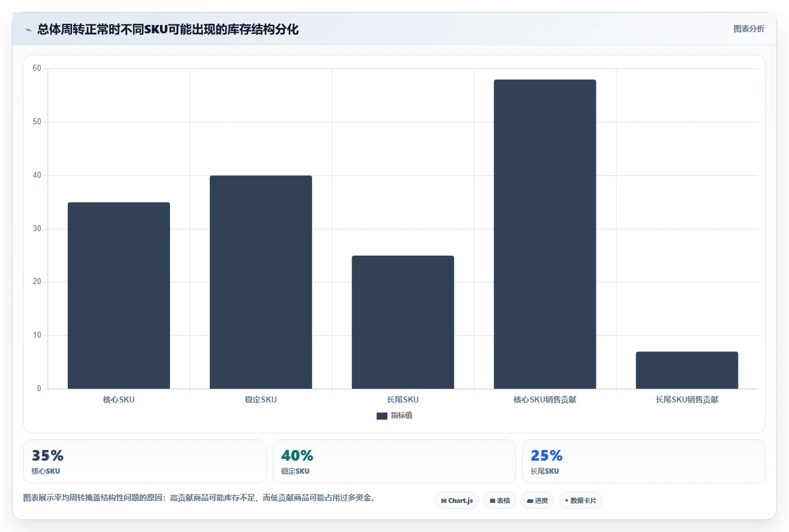Screen dimensions: 789x532
Task: Click the 稳定SKU bar in chart
Action: (x=261, y=282)
